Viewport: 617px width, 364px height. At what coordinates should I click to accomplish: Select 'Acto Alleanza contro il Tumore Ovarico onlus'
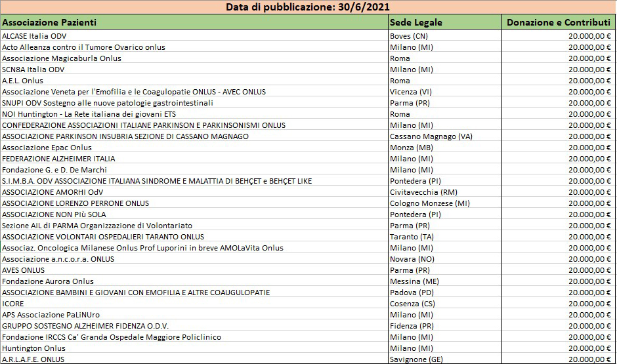194,47
